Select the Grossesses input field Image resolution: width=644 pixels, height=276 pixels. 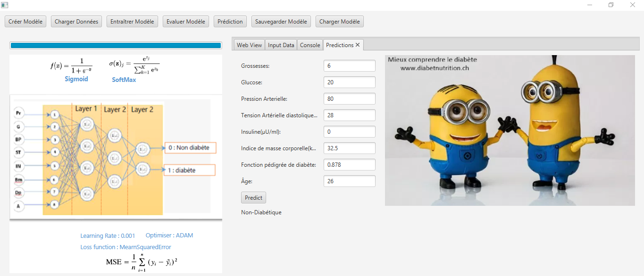pyautogui.click(x=349, y=65)
